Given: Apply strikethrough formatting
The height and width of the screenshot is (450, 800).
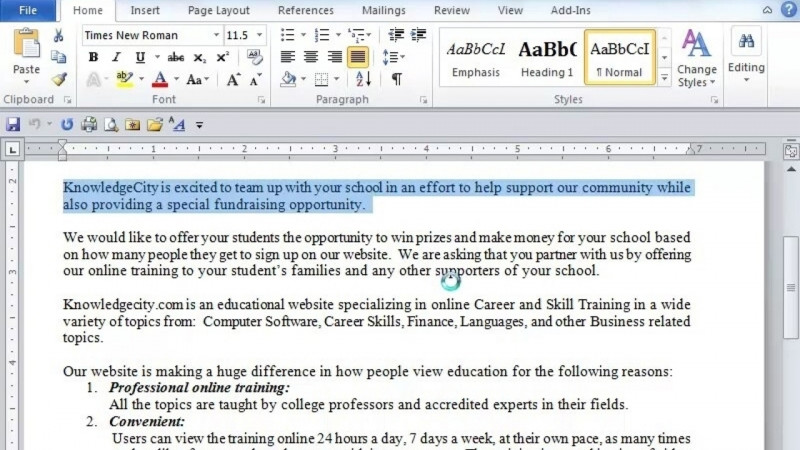Looking at the screenshot, I should [x=176, y=57].
